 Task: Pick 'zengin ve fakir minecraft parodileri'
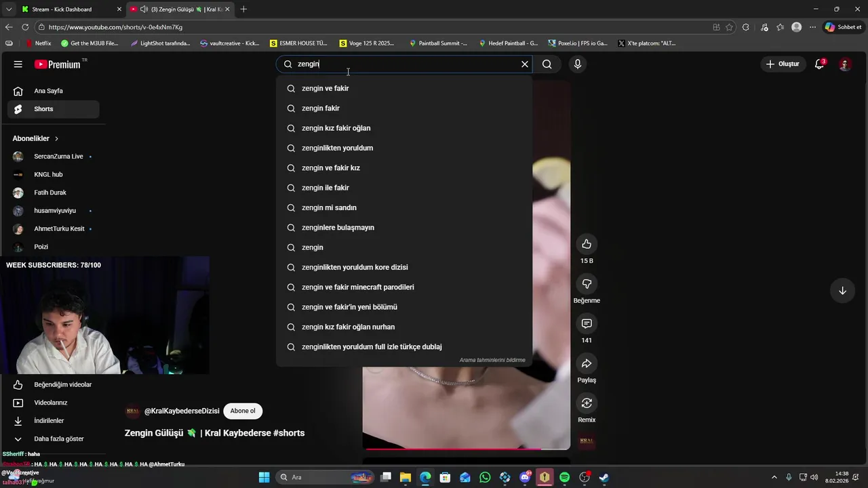[x=404, y=287]
